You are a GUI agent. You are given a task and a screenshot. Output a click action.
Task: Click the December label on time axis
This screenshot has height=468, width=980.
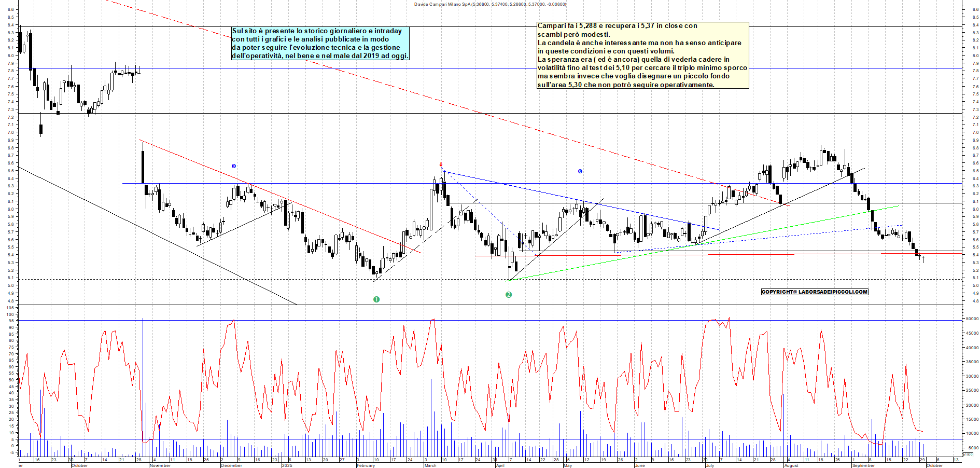click(231, 465)
